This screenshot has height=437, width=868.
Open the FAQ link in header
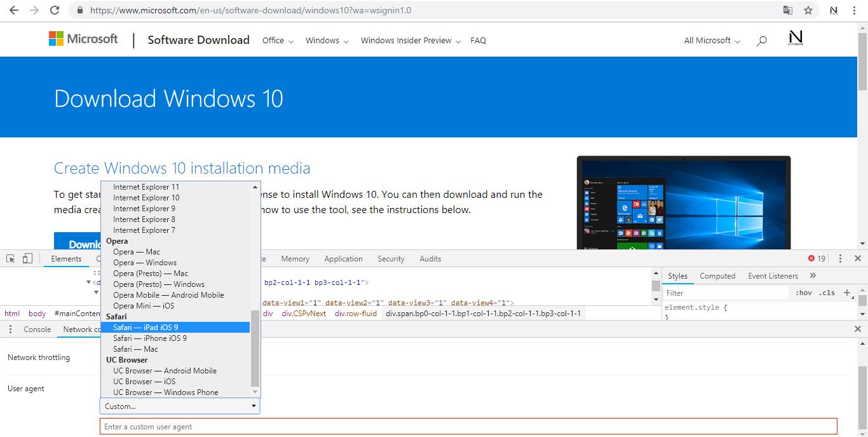pos(478,40)
